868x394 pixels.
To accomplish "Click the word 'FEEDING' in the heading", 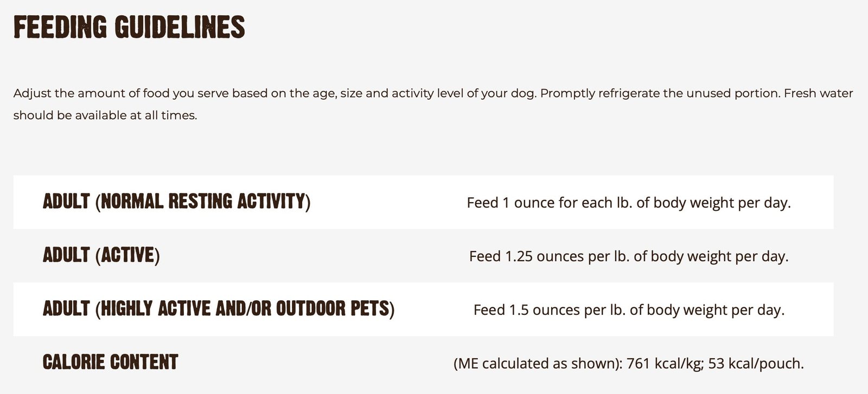I will click(x=60, y=27).
